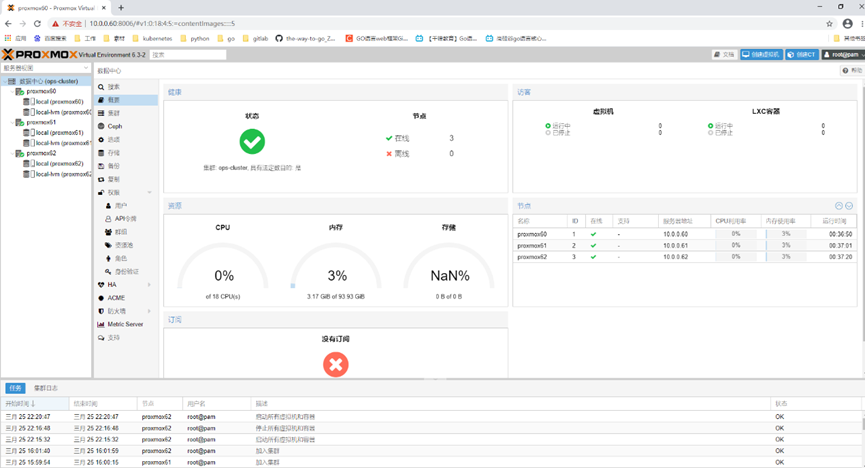
Task: Select local-lvm (proxmox61) storage in tree
Action: pyautogui.click(x=58, y=143)
